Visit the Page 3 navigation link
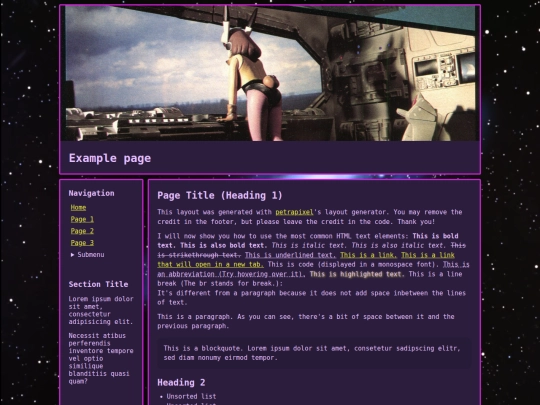The width and height of the screenshot is (540, 405). (x=82, y=242)
